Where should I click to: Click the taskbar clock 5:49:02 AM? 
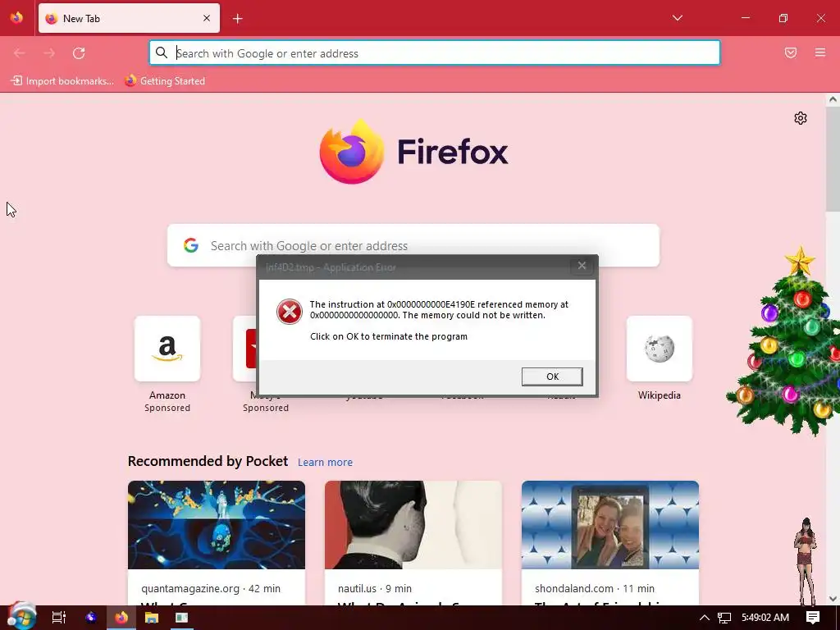(765, 618)
